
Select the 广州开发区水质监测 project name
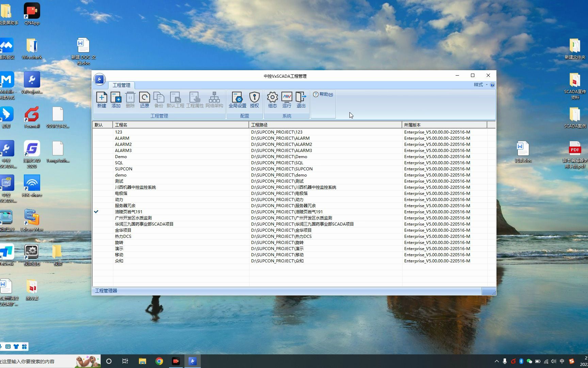click(133, 218)
